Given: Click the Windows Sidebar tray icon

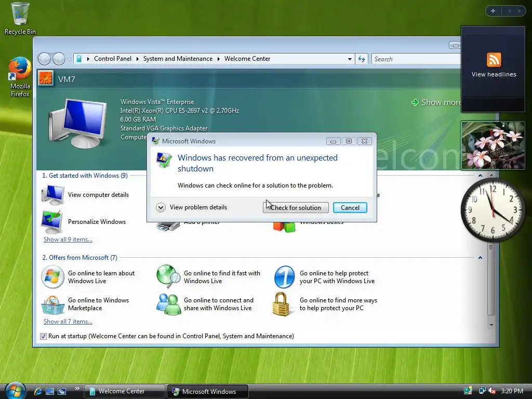Looking at the screenshot, I should click(468, 391).
